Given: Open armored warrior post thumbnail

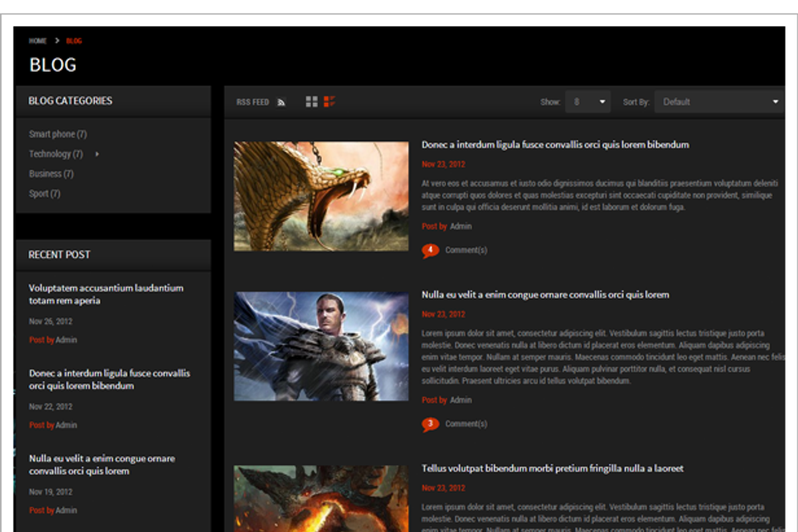Looking at the screenshot, I should [x=321, y=346].
